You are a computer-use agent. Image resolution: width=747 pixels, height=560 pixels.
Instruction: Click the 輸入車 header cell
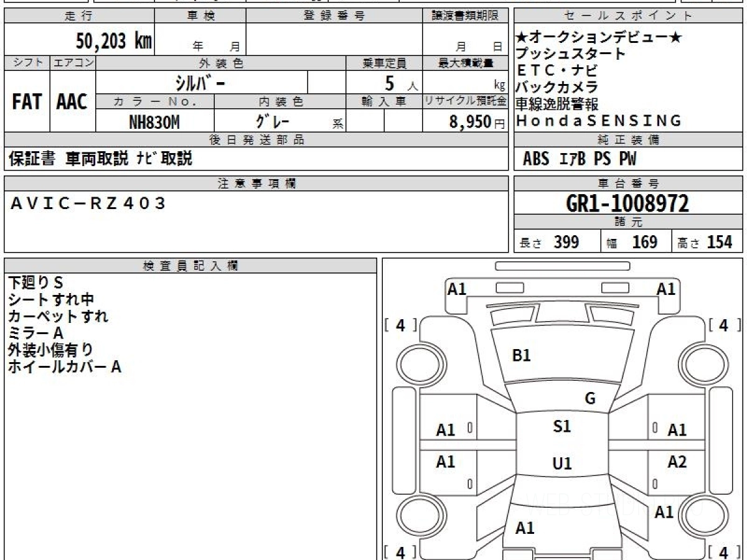point(384,101)
